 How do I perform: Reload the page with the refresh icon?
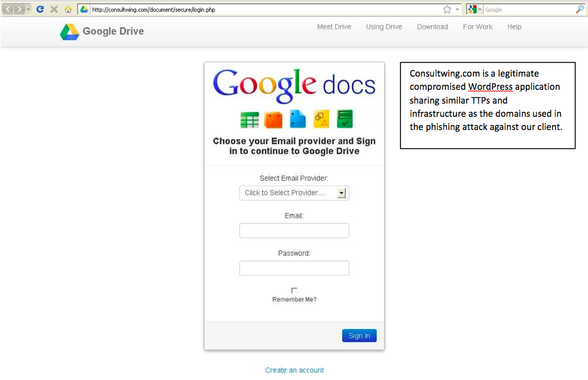click(40, 9)
